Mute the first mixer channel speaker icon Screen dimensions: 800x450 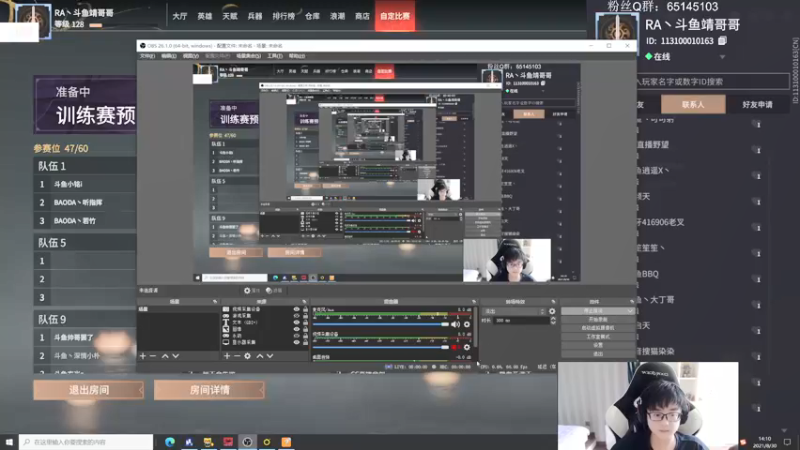[x=456, y=324]
